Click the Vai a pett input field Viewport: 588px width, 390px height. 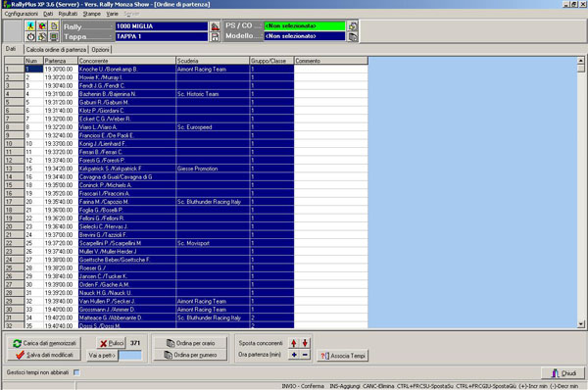coord(130,355)
